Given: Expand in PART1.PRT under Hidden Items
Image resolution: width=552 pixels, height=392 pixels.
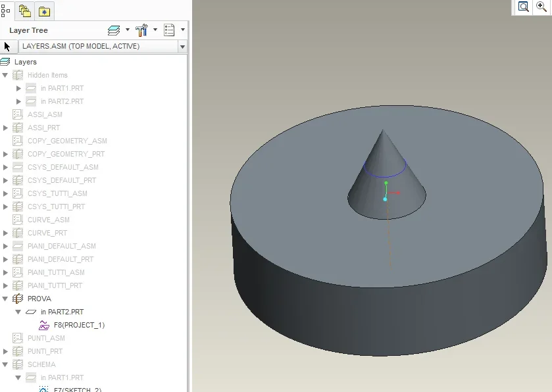Looking at the screenshot, I should click(x=18, y=88).
